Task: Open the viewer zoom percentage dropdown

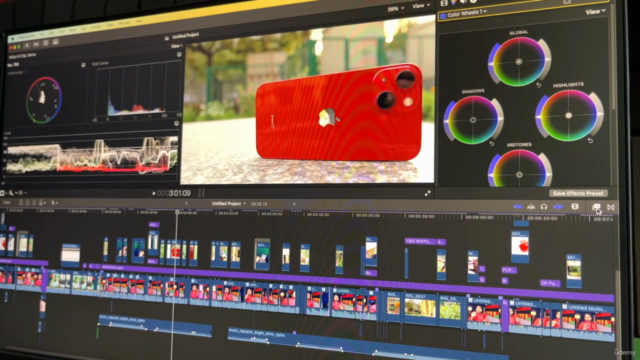Action: click(x=396, y=9)
